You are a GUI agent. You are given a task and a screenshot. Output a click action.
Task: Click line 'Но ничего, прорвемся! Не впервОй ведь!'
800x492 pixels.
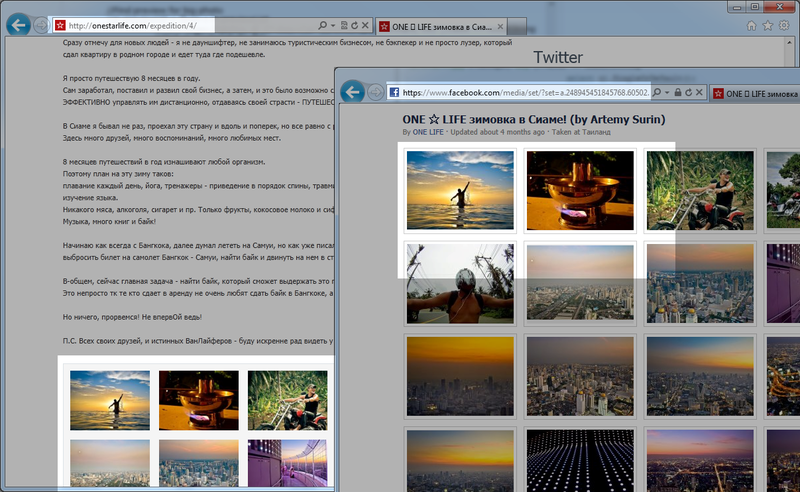(x=132, y=317)
